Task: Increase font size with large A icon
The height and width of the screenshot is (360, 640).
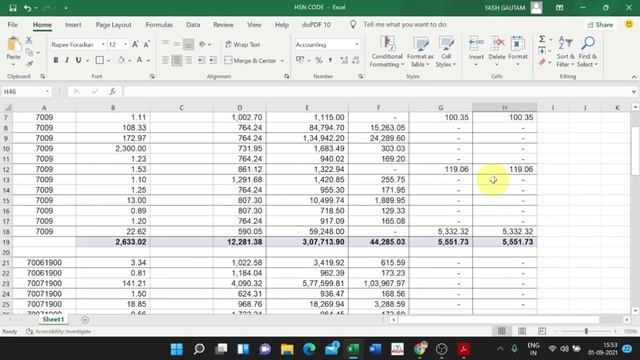Action: (x=135, y=44)
